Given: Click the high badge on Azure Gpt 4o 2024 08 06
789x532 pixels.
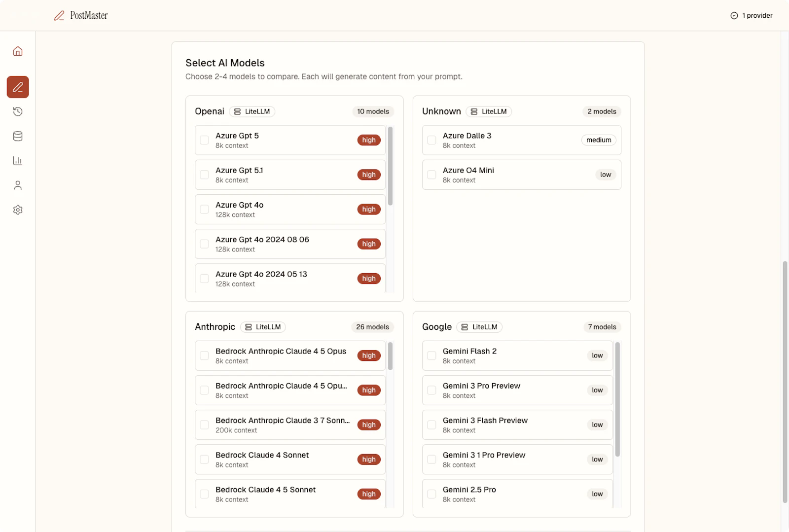Looking at the screenshot, I should coord(369,244).
